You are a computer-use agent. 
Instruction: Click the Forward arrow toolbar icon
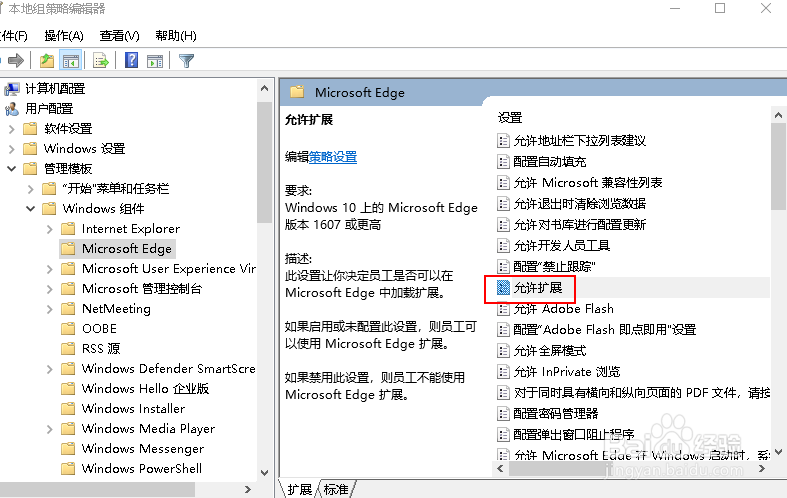pyautogui.click(x=16, y=61)
